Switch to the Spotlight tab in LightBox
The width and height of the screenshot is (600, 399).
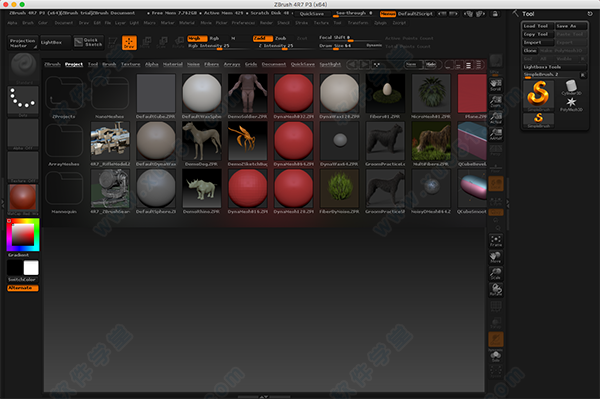(x=330, y=64)
